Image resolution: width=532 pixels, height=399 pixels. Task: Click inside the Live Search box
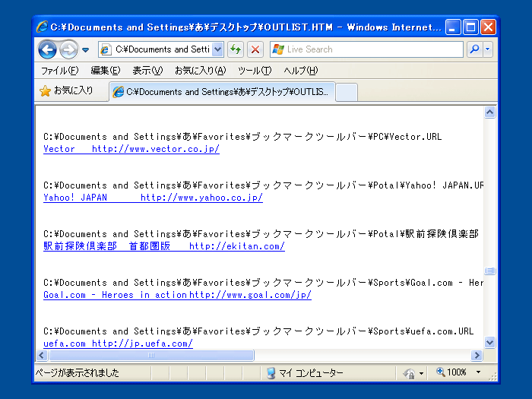(x=366, y=49)
